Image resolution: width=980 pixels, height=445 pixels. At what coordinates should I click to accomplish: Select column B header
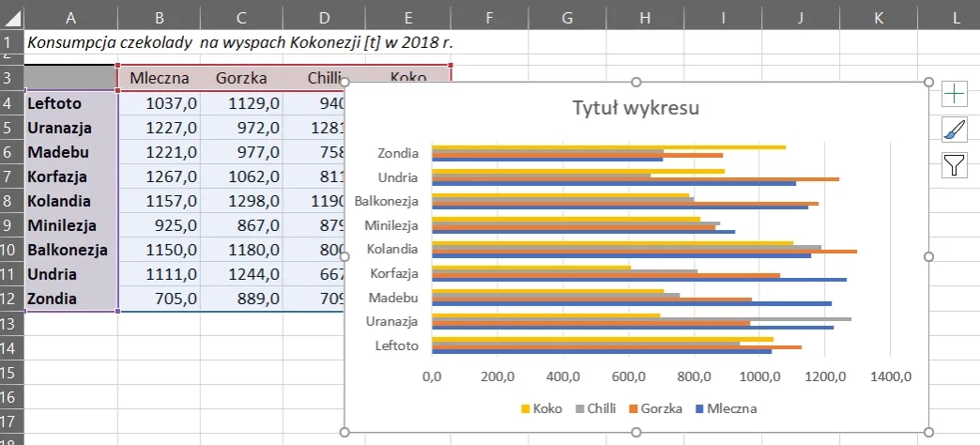pos(160,16)
